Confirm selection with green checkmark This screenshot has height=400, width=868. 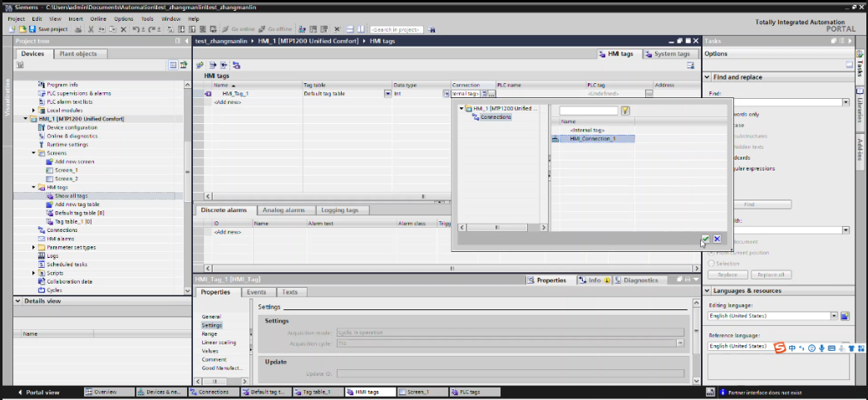click(x=705, y=239)
